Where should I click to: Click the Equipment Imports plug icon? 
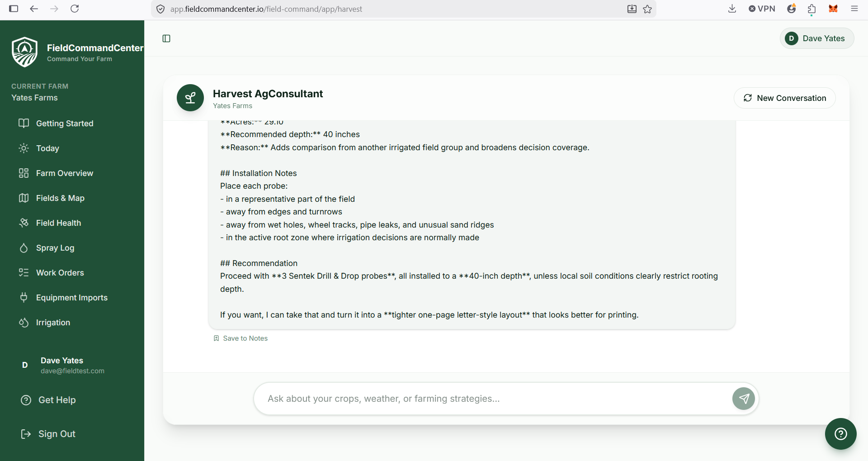click(x=24, y=298)
